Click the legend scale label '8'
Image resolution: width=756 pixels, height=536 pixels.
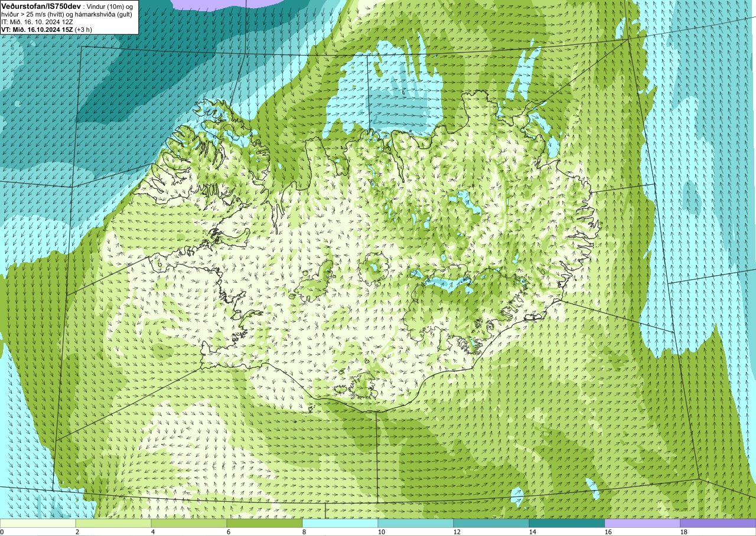(304, 532)
